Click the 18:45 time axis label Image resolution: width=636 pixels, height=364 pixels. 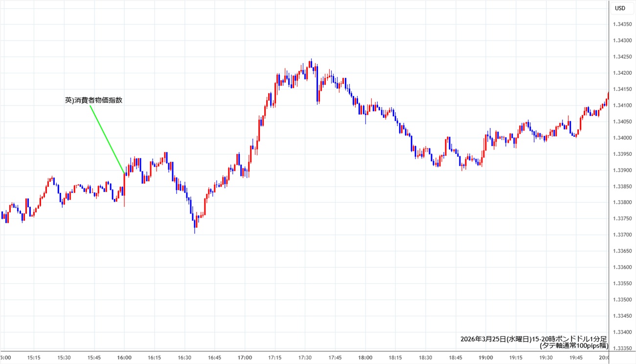coord(455,358)
